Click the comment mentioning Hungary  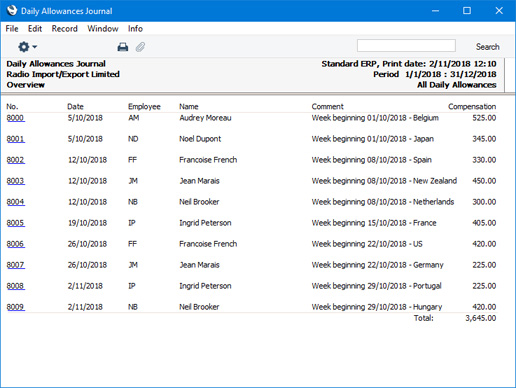(377, 307)
